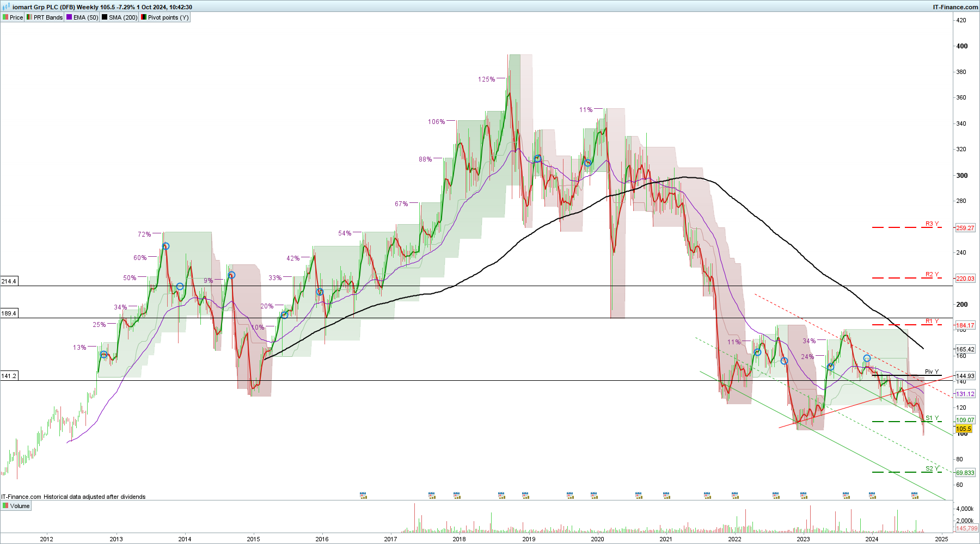Click the R3 Y pivot label
The height and width of the screenshot is (544, 980).
pyautogui.click(x=932, y=224)
